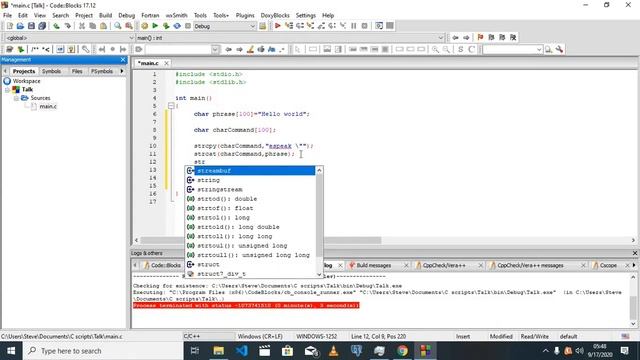Open Find with the magnifier icon
This screenshot has width=640, height=360.
(x=118, y=26)
